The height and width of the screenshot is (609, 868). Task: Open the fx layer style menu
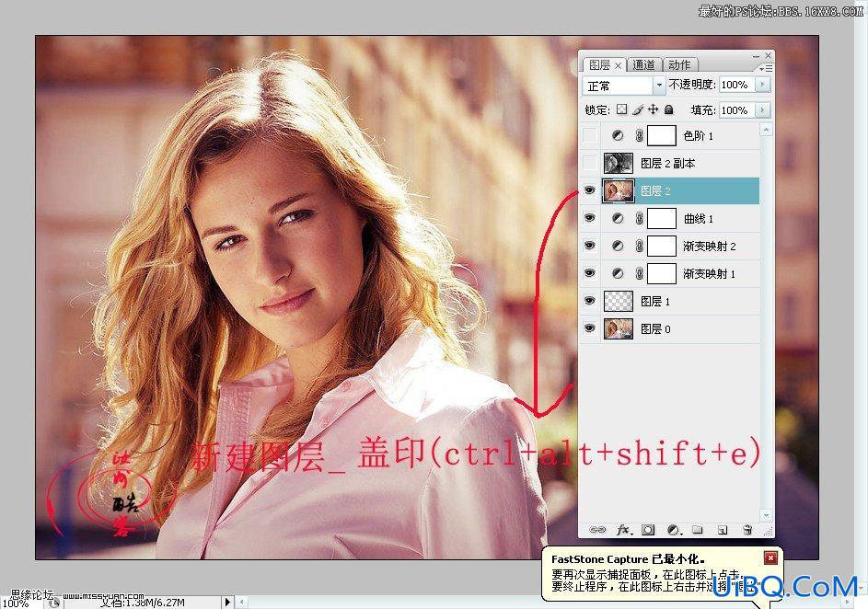coord(623,530)
